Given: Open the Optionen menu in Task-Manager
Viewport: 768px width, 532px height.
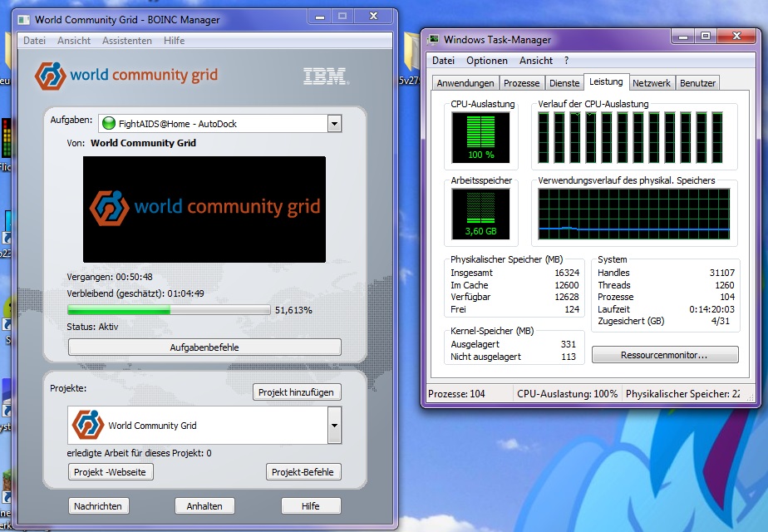Looking at the screenshot, I should 487,61.
